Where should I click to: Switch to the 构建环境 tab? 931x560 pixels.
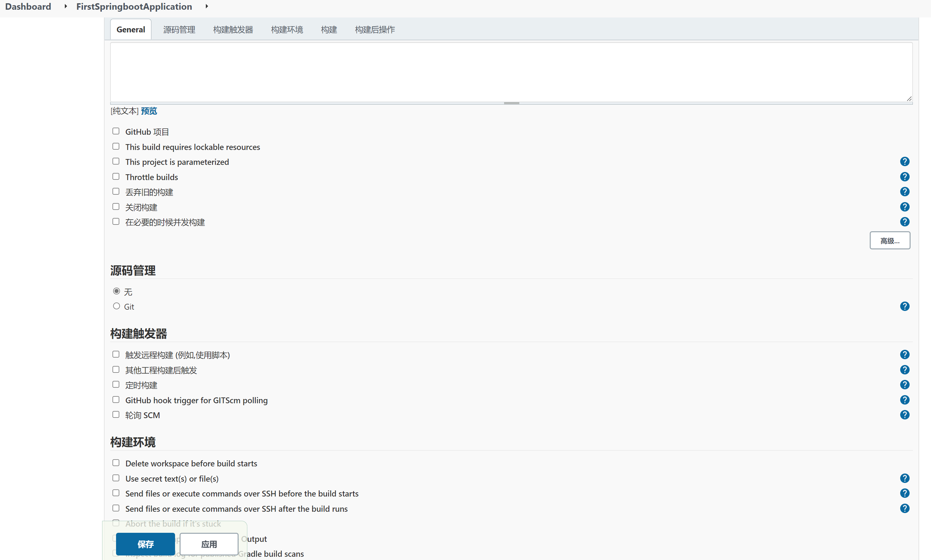point(287,29)
